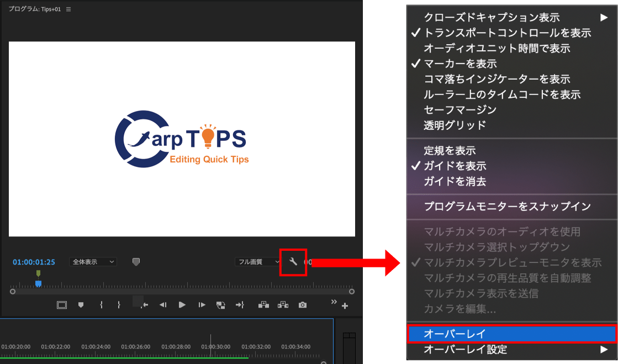Image resolution: width=618 pixels, height=364 pixels.
Task: Expand the オーバーレイ設定 submenu
Action: [511, 350]
